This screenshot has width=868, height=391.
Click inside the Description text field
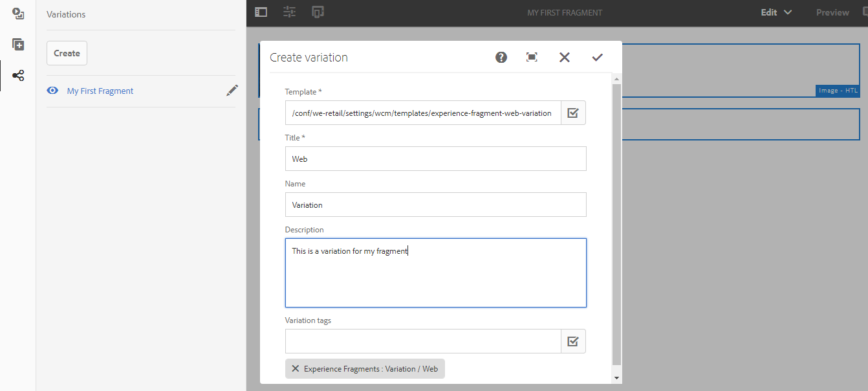pyautogui.click(x=435, y=272)
